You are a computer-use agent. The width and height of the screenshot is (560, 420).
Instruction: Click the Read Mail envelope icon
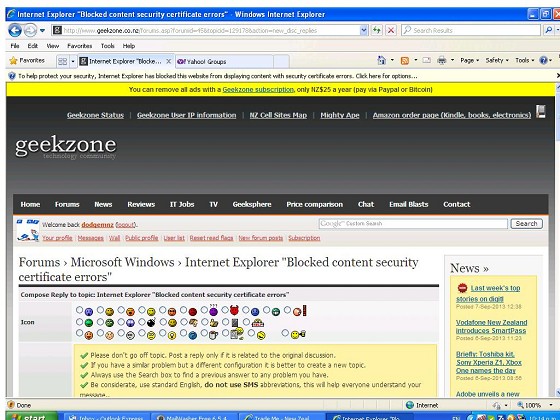[x=426, y=60]
